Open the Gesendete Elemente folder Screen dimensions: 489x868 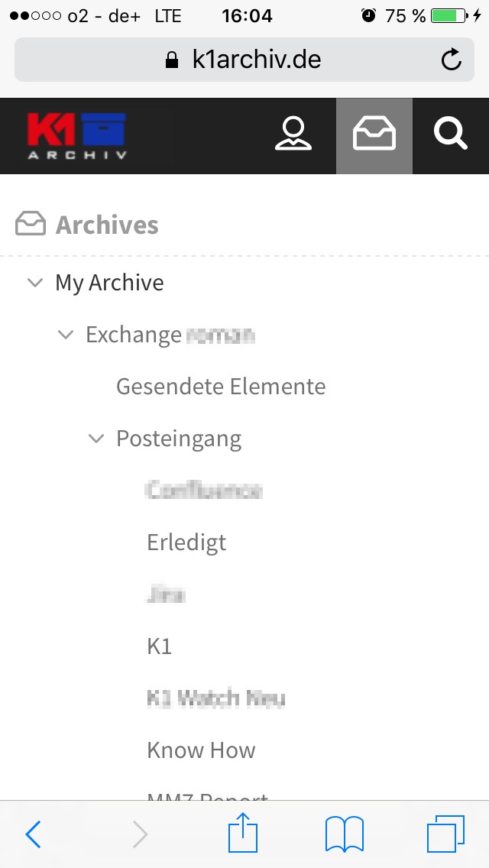tap(221, 387)
